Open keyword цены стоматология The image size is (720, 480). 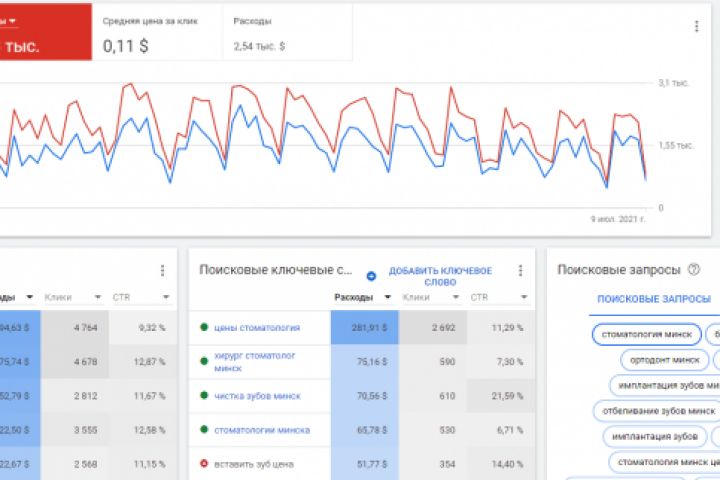(257, 328)
